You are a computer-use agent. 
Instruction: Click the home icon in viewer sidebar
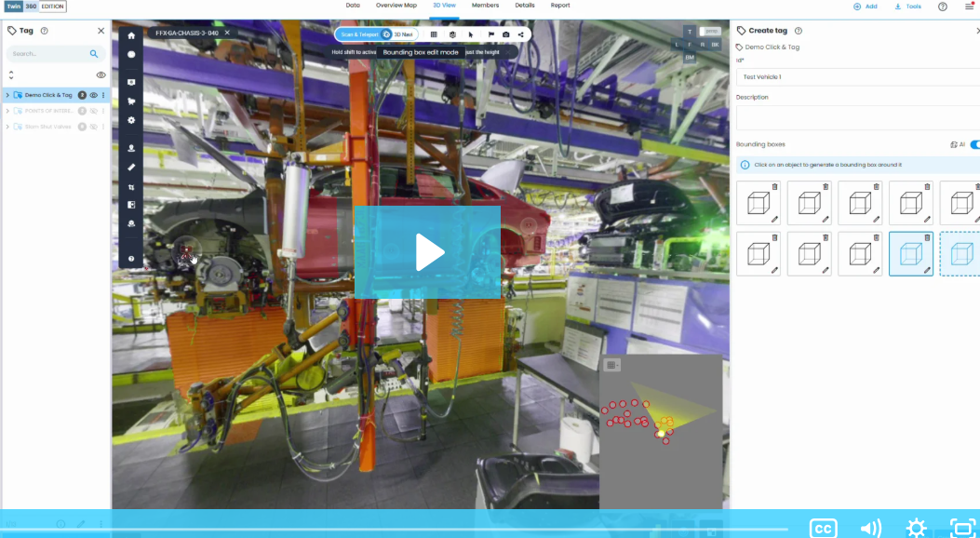(131, 35)
